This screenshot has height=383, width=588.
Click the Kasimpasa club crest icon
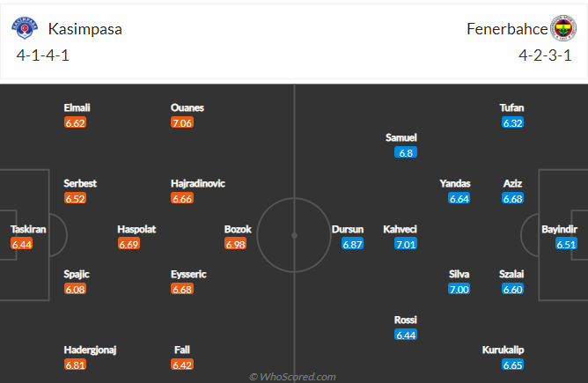coord(25,28)
